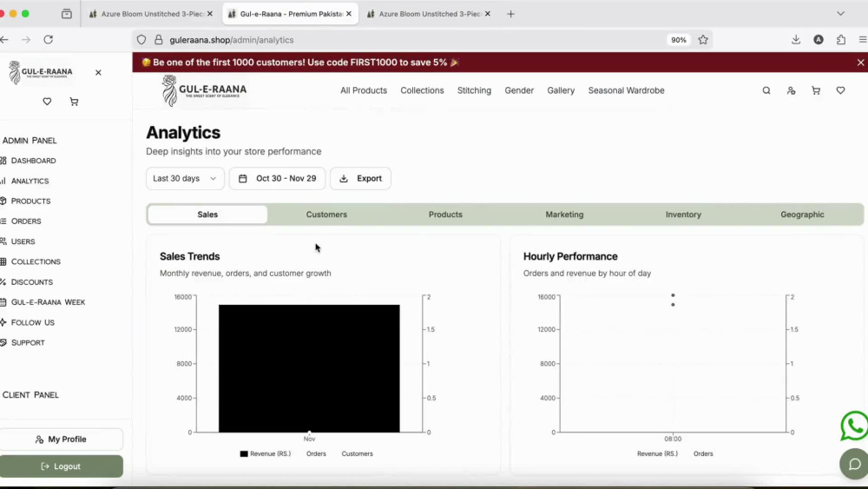Viewport: 868px width, 489px height.
Task: Open the user account icon in header
Action: [791, 90]
